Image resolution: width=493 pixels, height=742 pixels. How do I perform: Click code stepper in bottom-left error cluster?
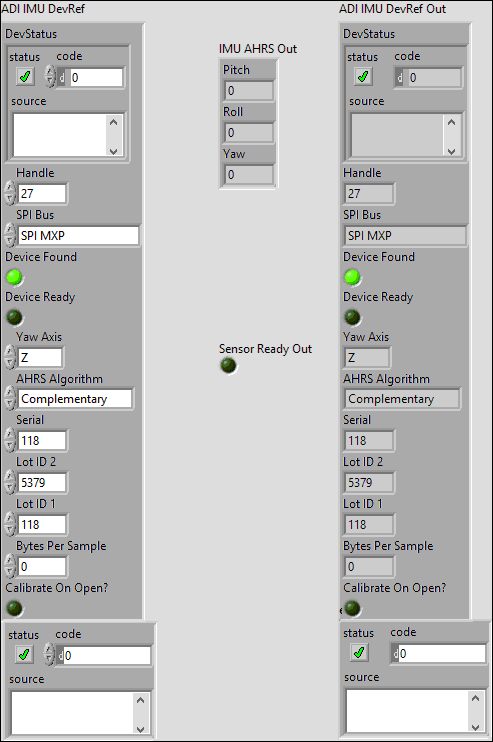49,654
